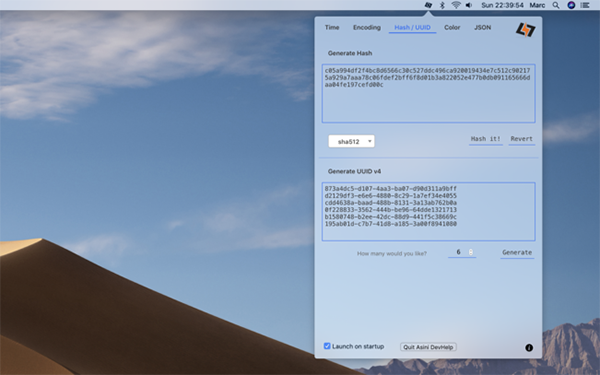Click inside the Generate Hash text area

428,93
